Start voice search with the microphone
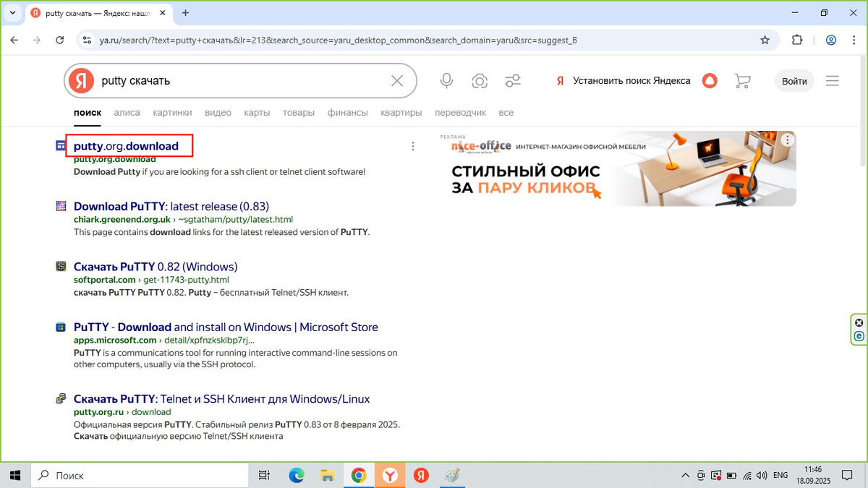Viewport: 868px width, 488px height. tap(447, 81)
